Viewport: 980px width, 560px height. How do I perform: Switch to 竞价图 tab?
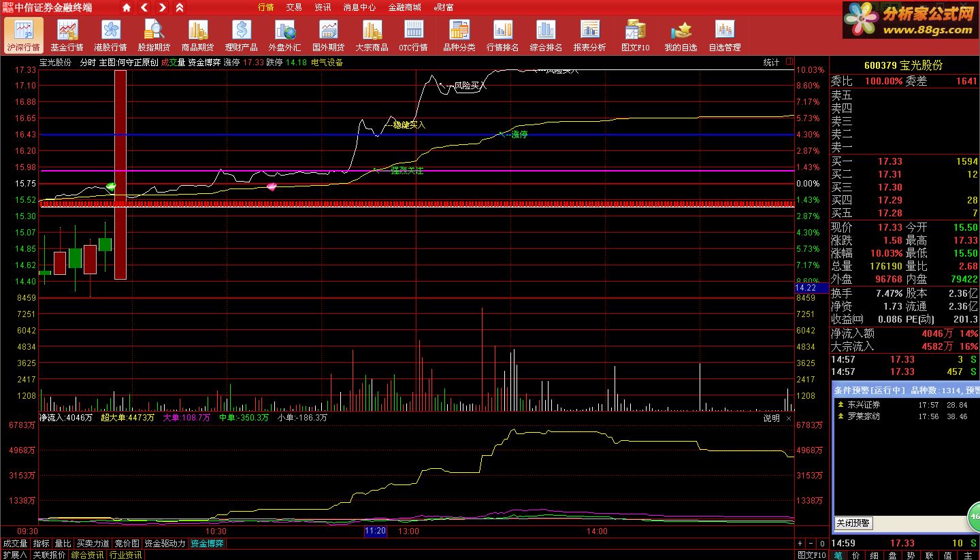127,544
